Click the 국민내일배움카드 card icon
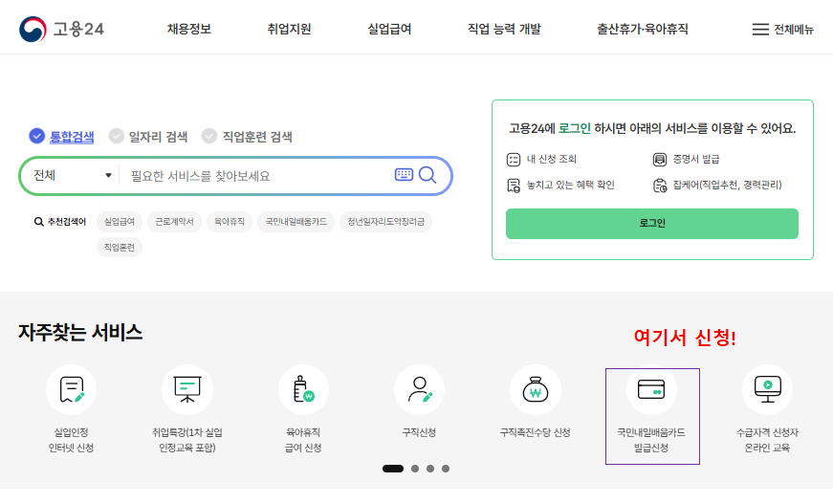833x504 pixels. (651, 389)
